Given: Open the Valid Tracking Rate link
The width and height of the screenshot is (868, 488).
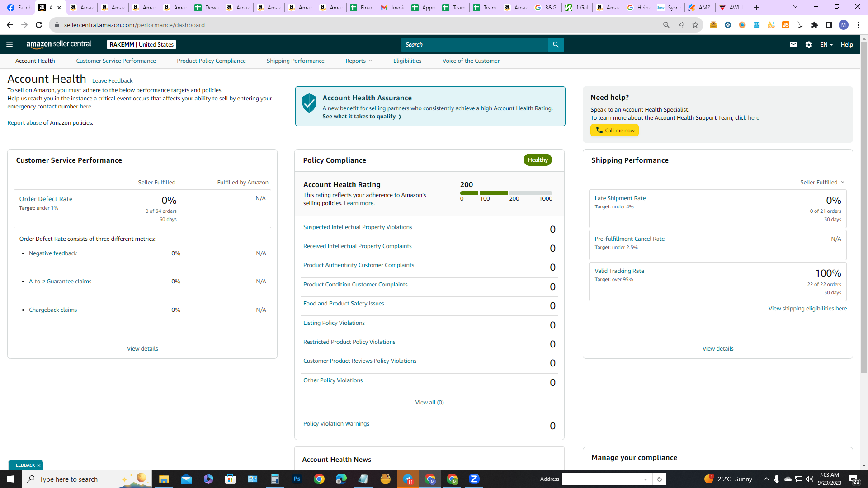Looking at the screenshot, I should [619, 271].
